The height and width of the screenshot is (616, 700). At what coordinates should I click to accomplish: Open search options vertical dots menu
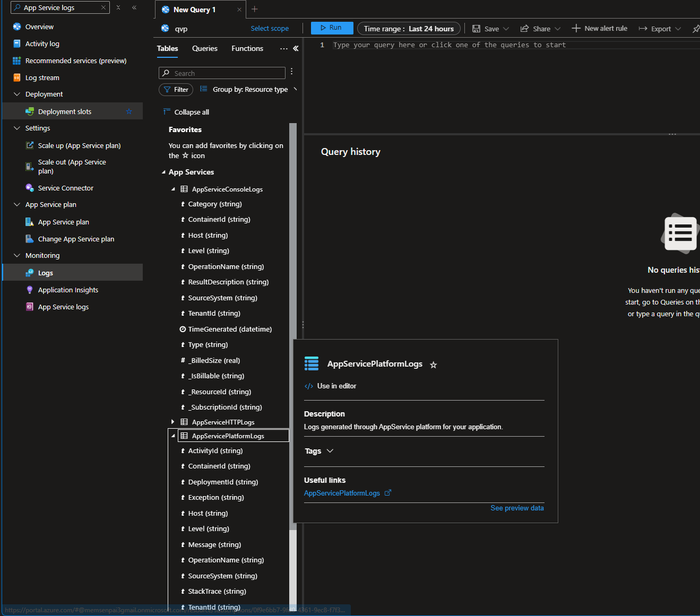pos(292,71)
